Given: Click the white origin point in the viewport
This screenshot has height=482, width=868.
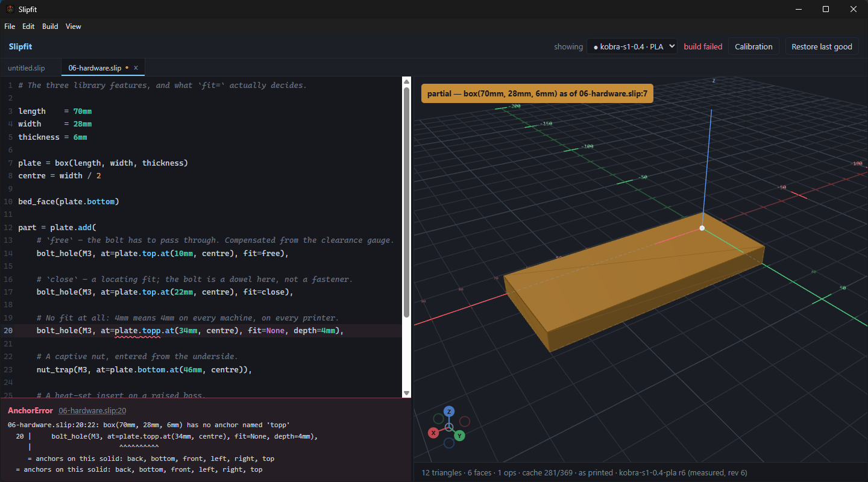Looking at the screenshot, I should tap(702, 228).
